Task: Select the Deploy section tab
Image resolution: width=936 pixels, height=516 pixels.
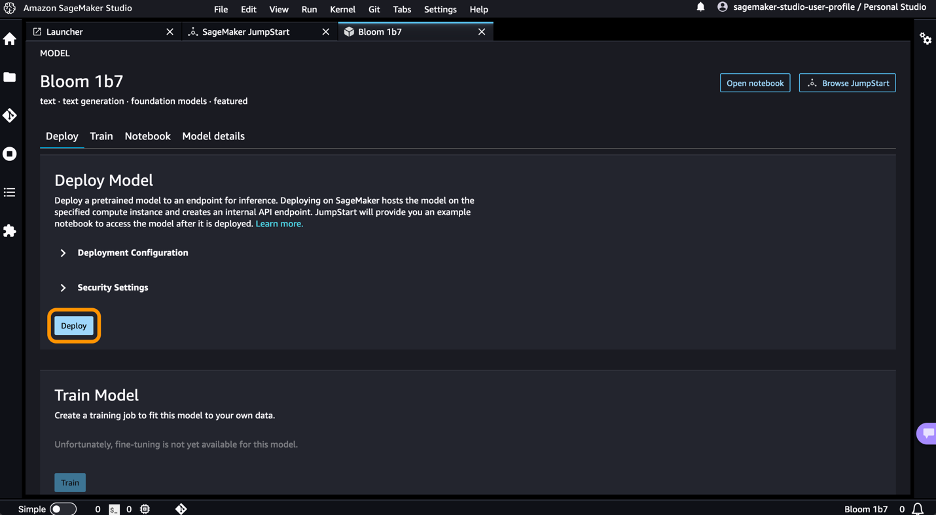Action: [x=62, y=136]
